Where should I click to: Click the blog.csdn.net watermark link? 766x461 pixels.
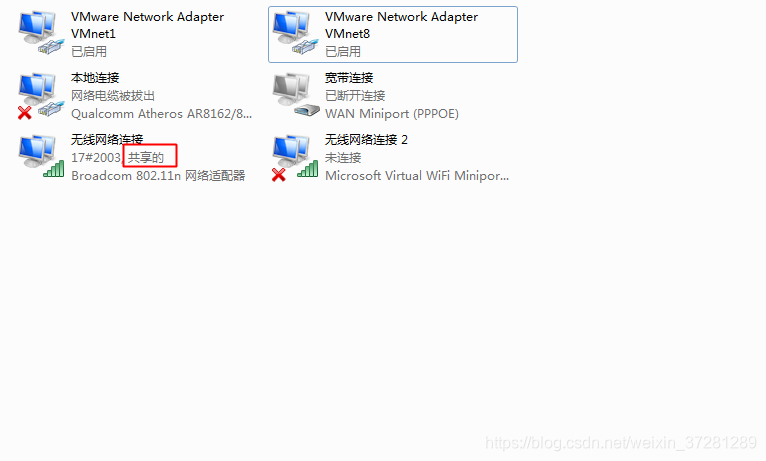(621, 442)
